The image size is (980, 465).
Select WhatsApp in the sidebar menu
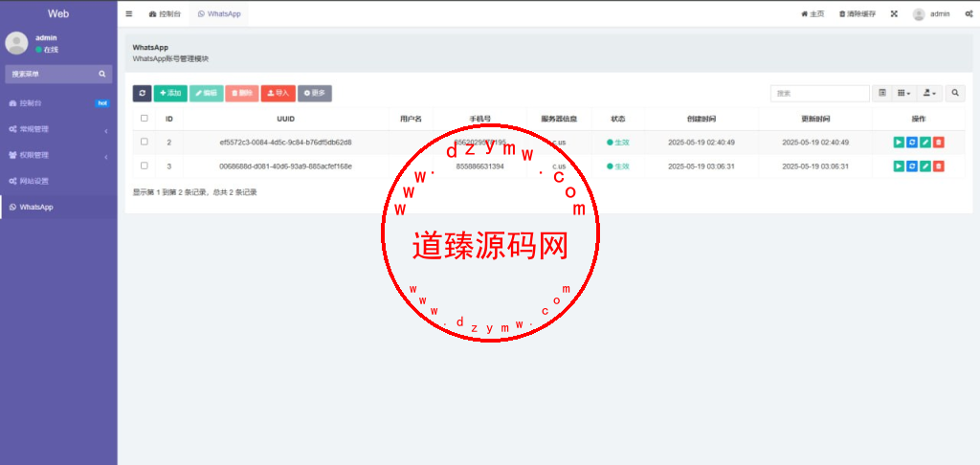pyautogui.click(x=58, y=207)
